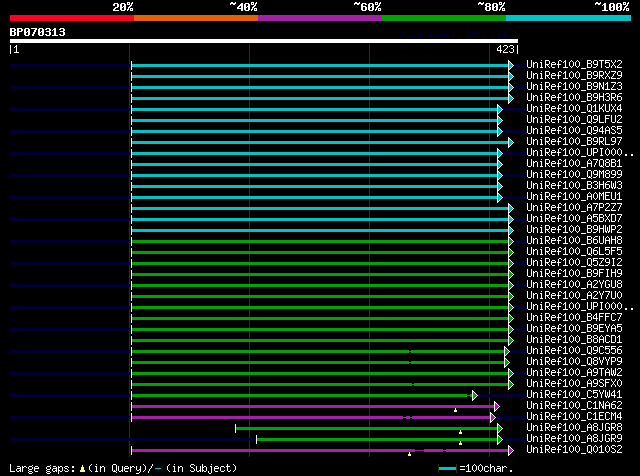Click the UniRef100_A2YGU8 label
This screenshot has width=640, height=476.
tap(574, 285)
